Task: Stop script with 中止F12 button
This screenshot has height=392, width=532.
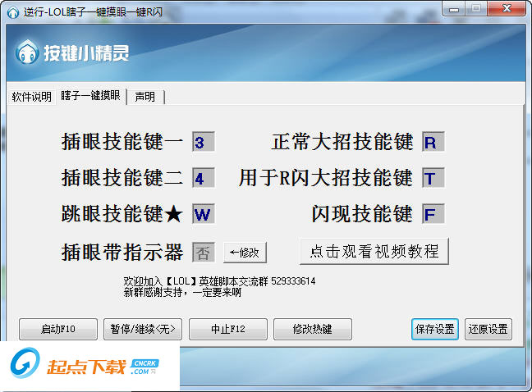Action: 228,329
